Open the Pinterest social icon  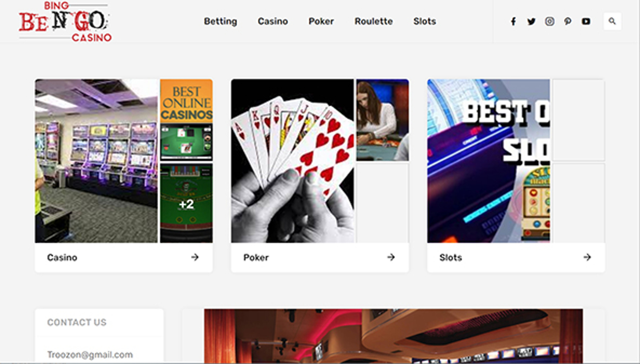(x=568, y=21)
